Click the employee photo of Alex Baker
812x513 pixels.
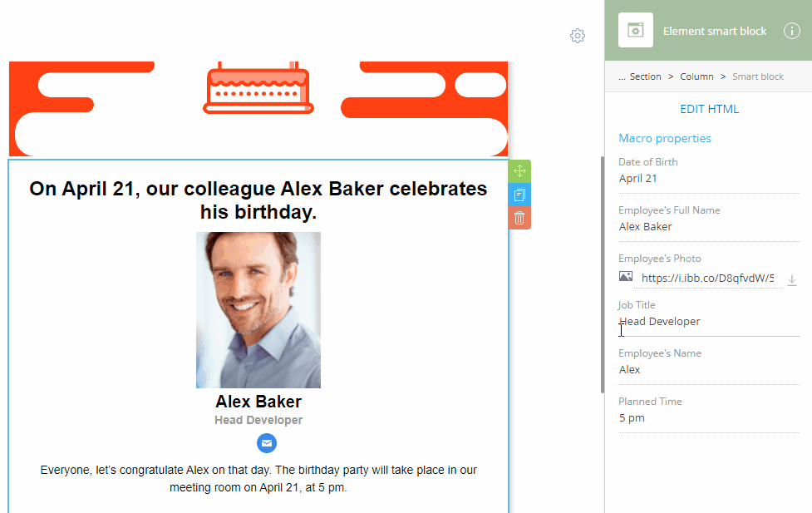(x=258, y=309)
